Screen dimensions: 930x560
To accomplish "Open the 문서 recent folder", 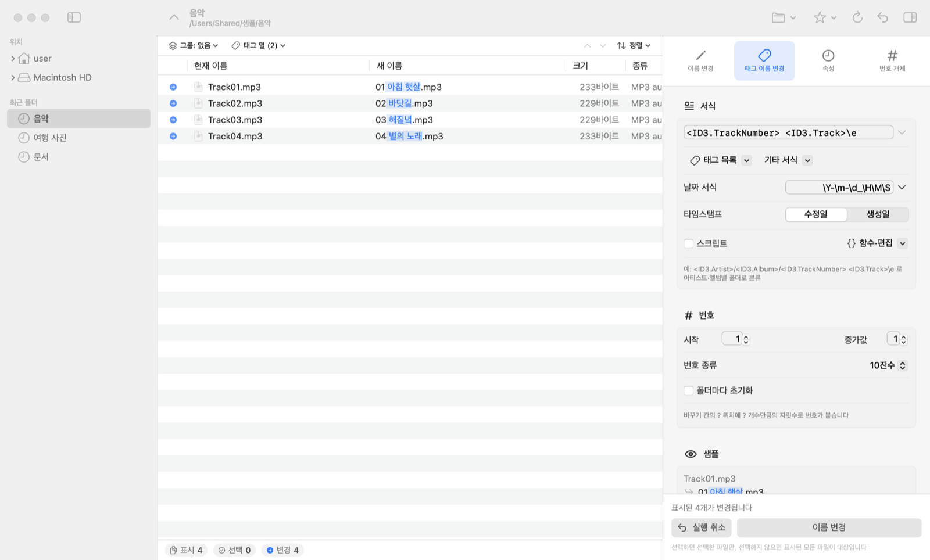I will tap(78, 157).
